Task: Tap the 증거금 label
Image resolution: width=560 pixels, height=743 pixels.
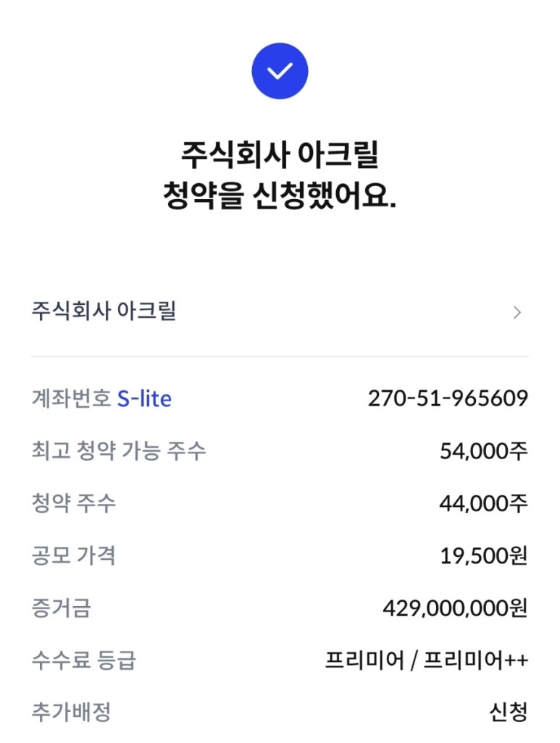Action: click(61, 608)
